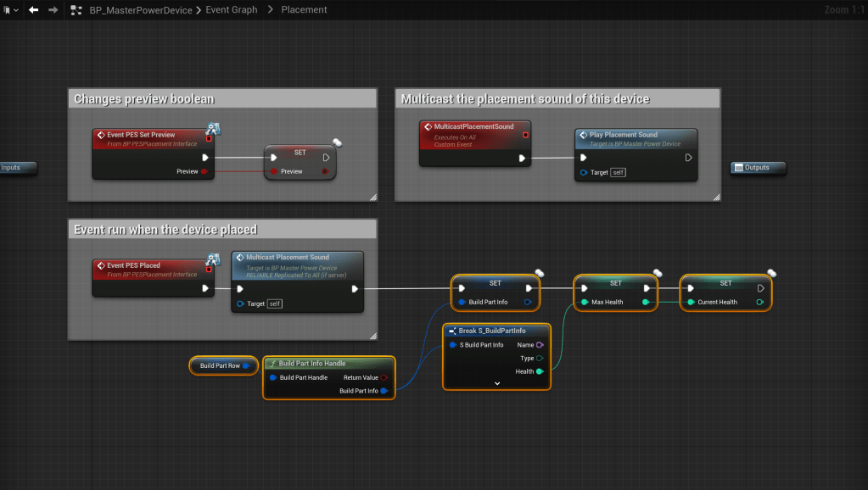The image size is (868, 490).
Task: Open the bookmarks dropdown at top left
Action: pyautogui.click(x=9, y=10)
